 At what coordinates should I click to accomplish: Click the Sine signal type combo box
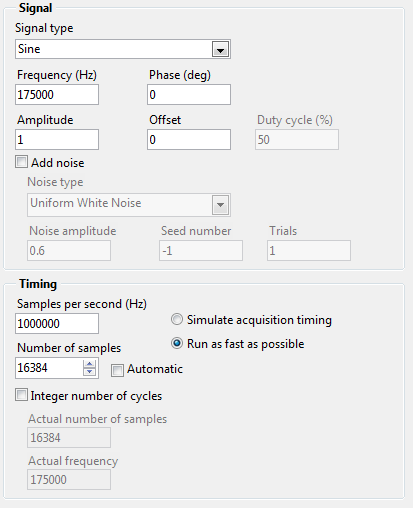123,49
